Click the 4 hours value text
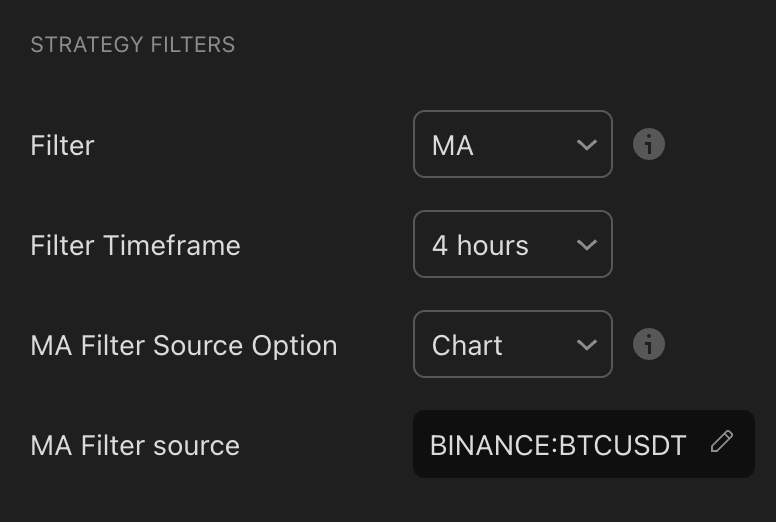This screenshot has height=522, width=776. coord(480,245)
